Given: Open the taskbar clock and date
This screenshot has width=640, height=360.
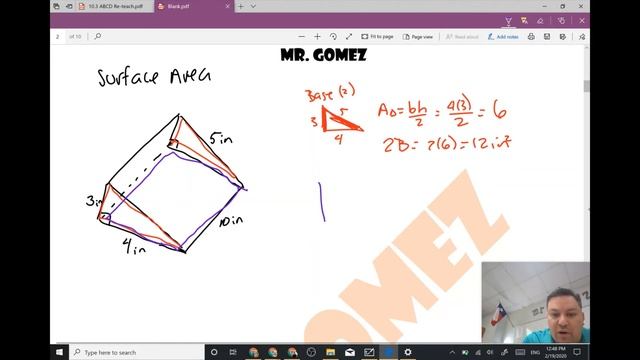Looking at the screenshot, I should click(556, 352).
